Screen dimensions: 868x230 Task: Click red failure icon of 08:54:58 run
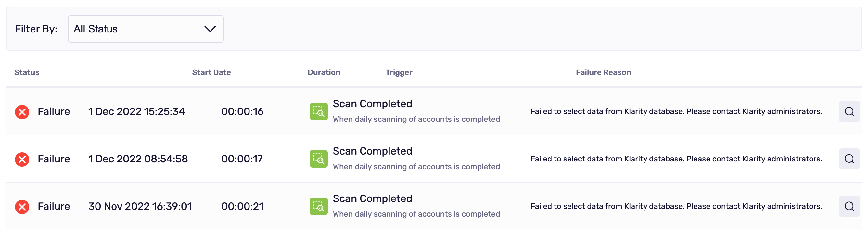[x=22, y=159]
